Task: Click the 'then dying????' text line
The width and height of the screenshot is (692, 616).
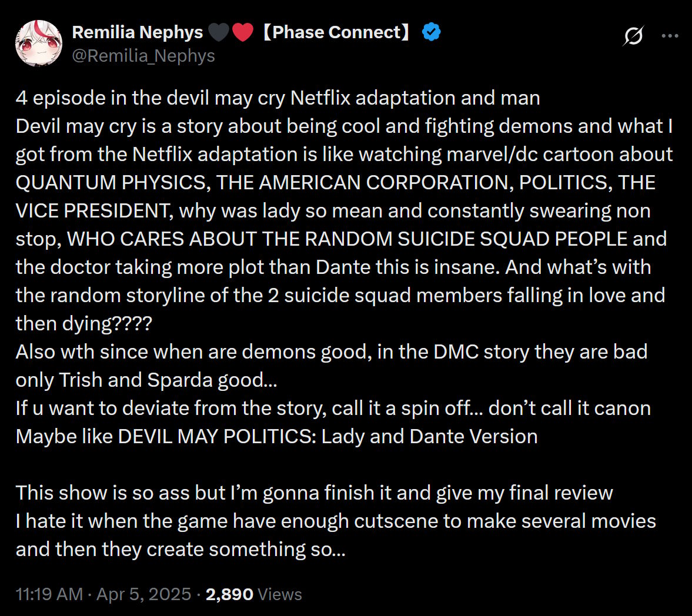Action: coord(84,324)
